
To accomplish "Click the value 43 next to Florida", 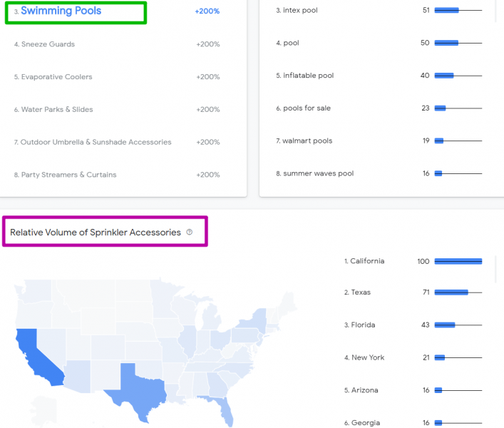I will pyautogui.click(x=426, y=325).
